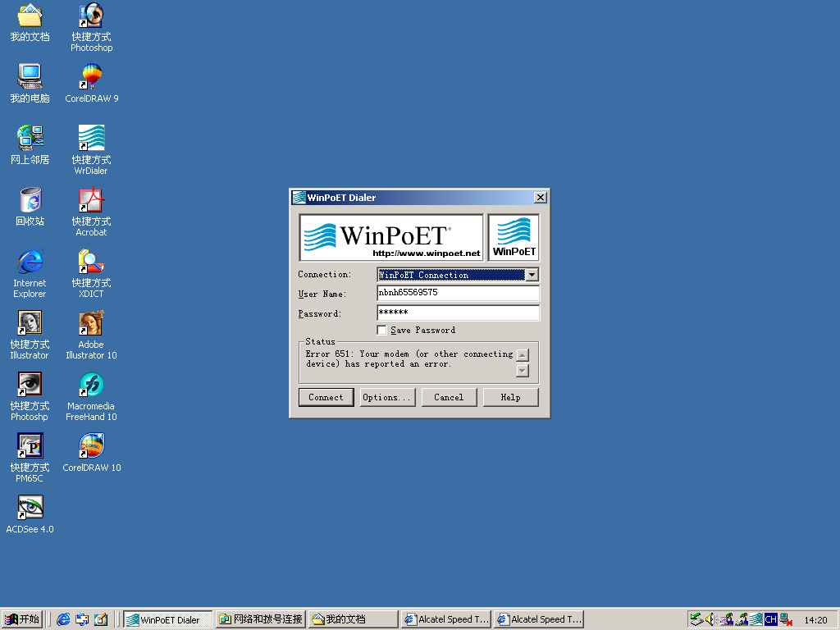Switch to 网络和拨号连接 taskbar button
The image size is (840, 630).
click(261, 619)
